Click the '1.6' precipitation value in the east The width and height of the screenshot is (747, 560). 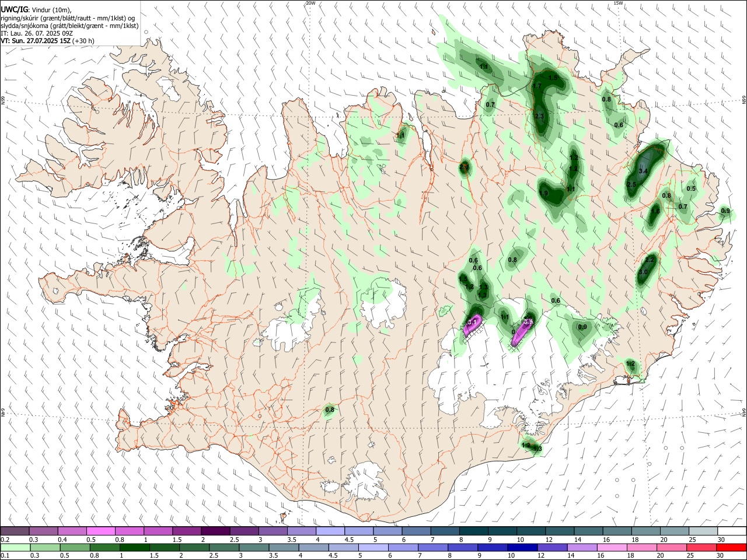click(x=655, y=211)
